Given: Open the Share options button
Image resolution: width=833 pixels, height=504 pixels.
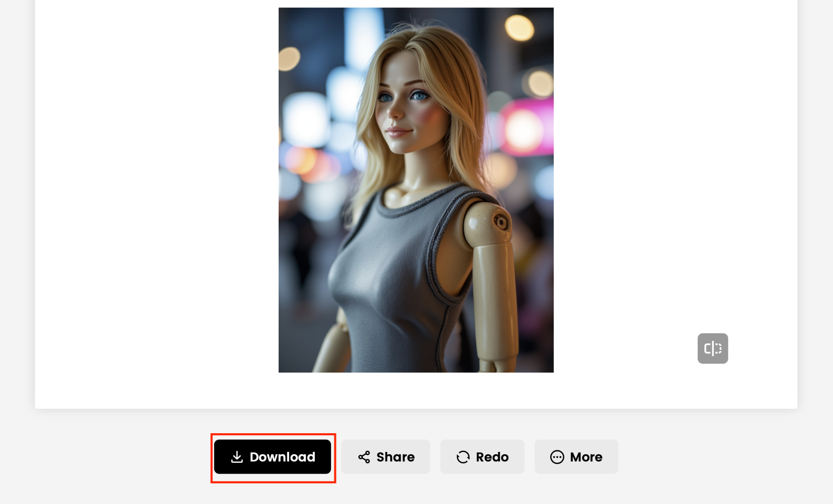Looking at the screenshot, I should tap(386, 457).
